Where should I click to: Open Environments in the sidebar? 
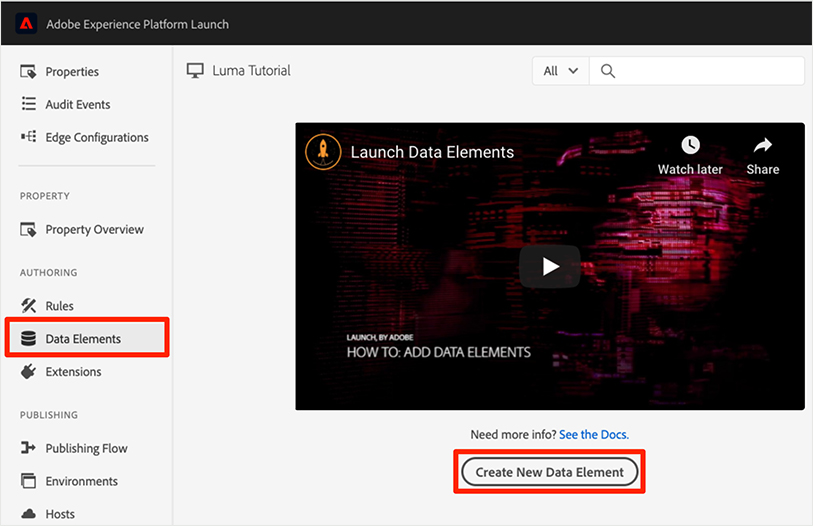(81, 481)
